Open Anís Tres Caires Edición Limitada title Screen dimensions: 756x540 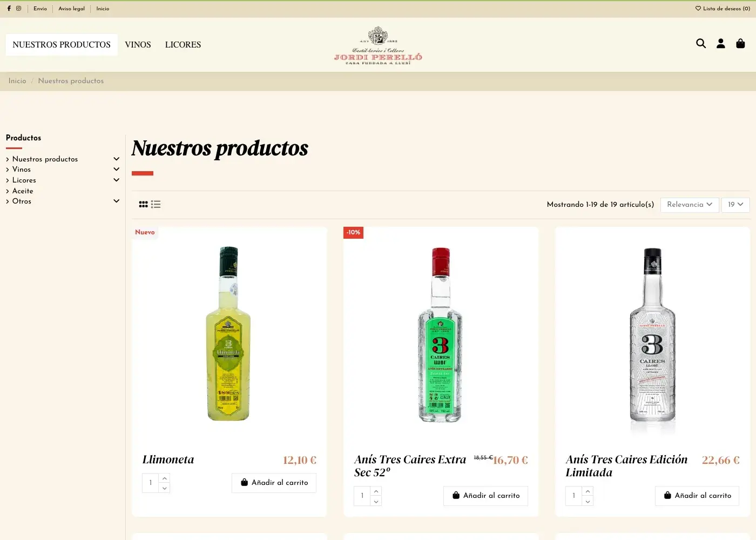point(626,466)
